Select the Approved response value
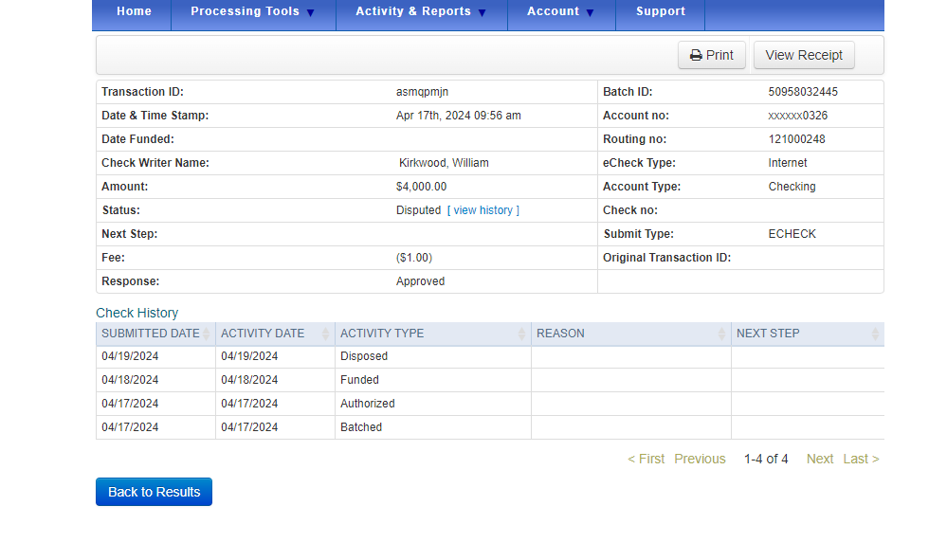947x560 pixels. pos(420,281)
